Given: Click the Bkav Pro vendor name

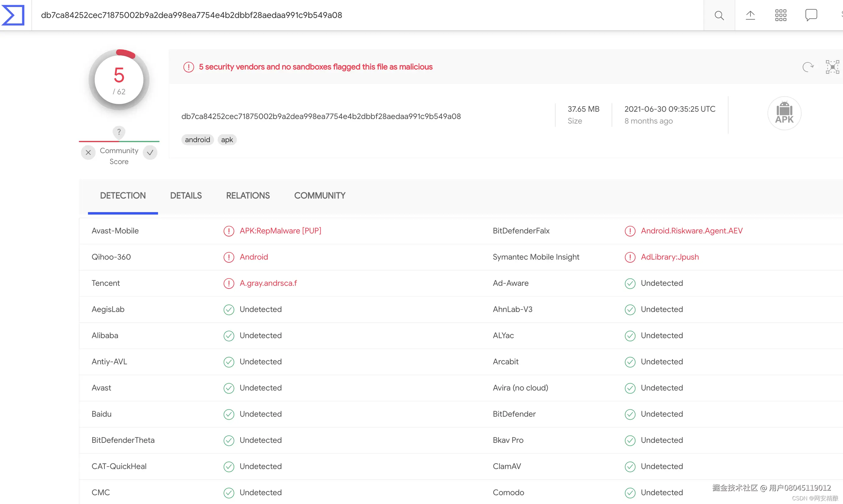Looking at the screenshot, I should click(508, 440).
